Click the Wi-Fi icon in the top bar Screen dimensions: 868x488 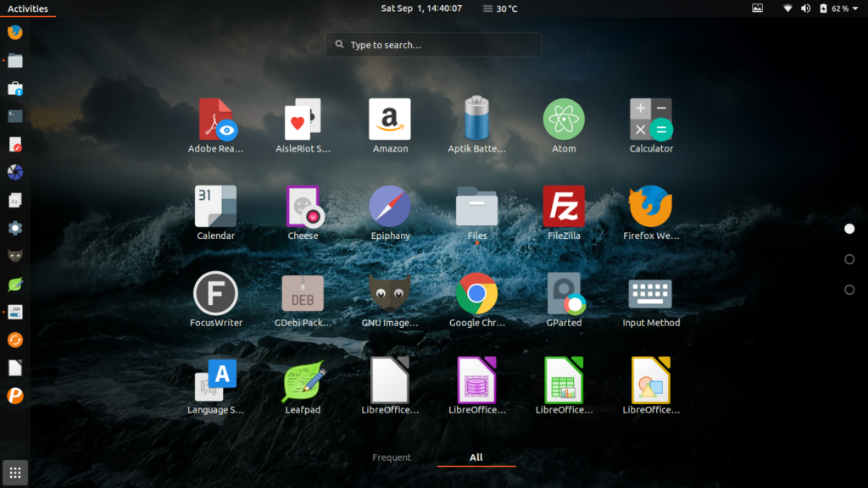(787, 8)
